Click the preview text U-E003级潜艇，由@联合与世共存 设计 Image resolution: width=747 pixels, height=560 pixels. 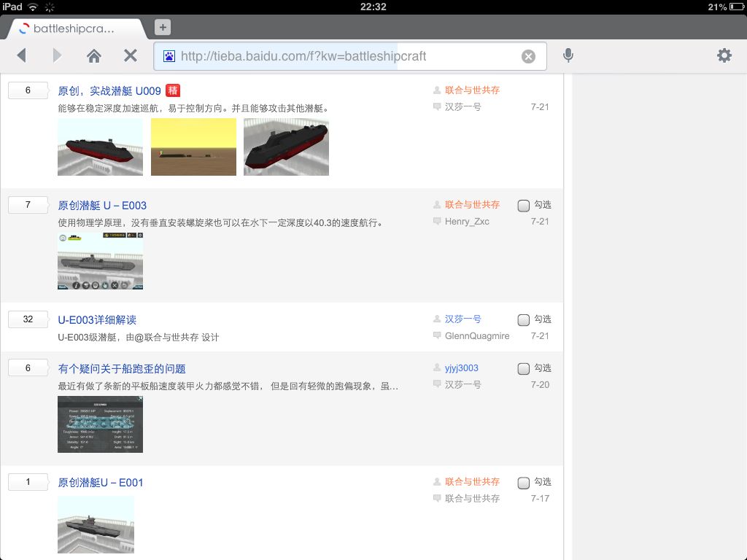[x=139, y=337]
